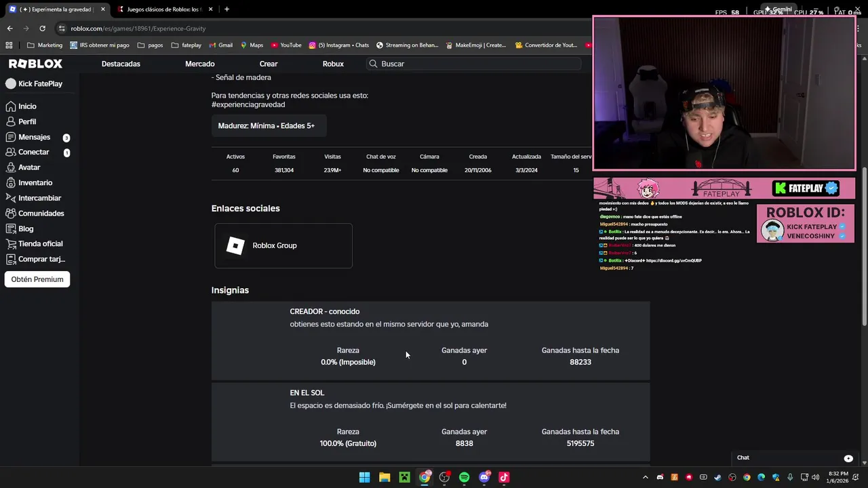Open TikTok from the taskbar
Image resolution: width=868 pixels, height=488 pixels.
click(504, 477)
